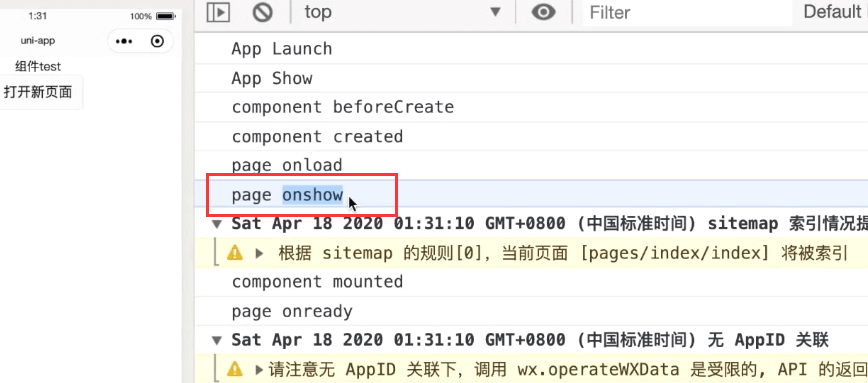868x383 pixels.
Task: Tap the mini program capsule close circle icon
Action: tap(158, 41)
